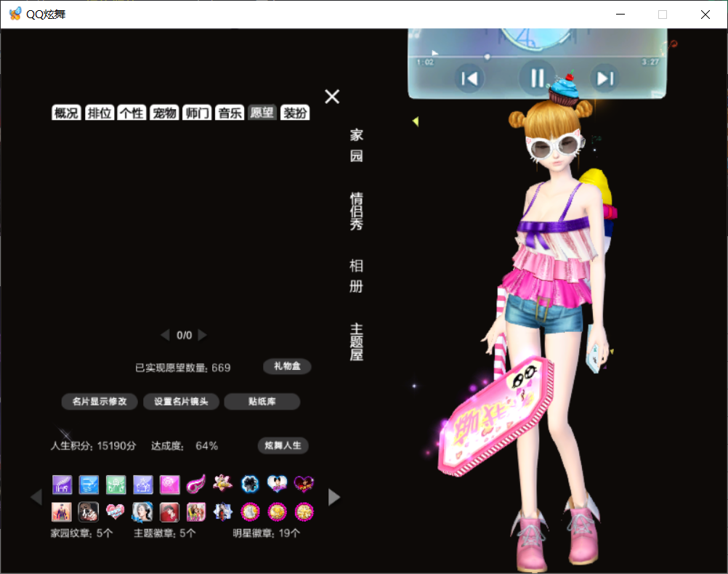
Task: Select the 愿望 wish tab
Action: [x=262, y=113]
